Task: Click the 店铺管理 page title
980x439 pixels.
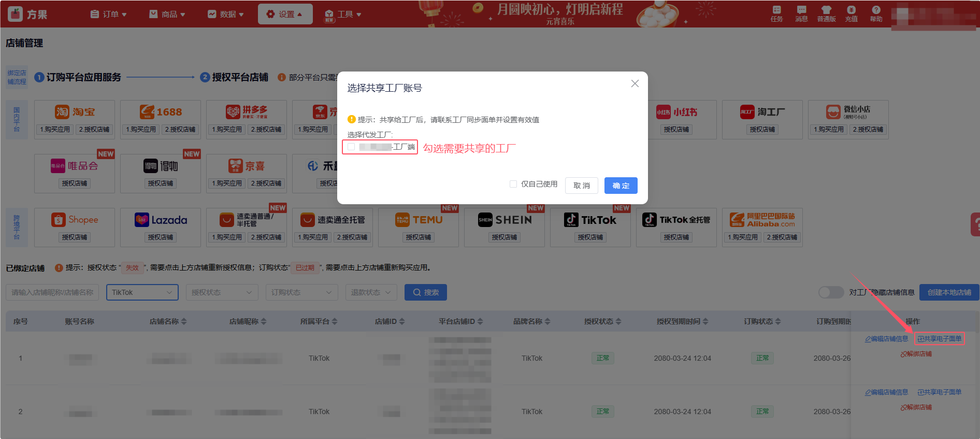Action: [24, 43]
